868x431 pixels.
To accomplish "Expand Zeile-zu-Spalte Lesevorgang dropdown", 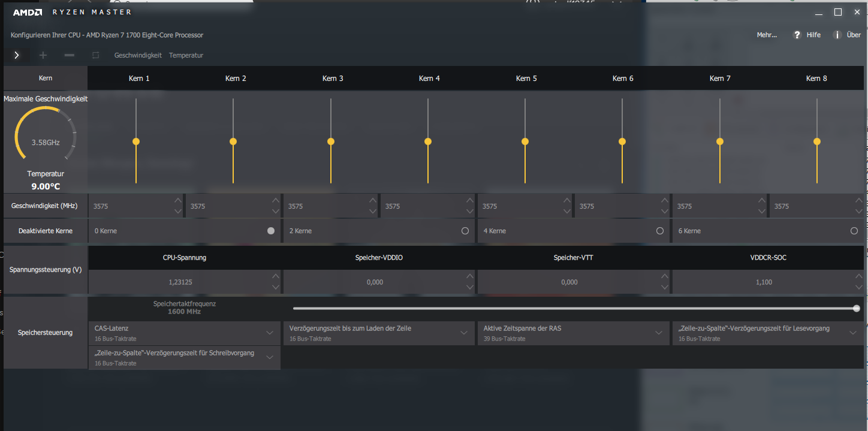I will [x=853, y=332].
